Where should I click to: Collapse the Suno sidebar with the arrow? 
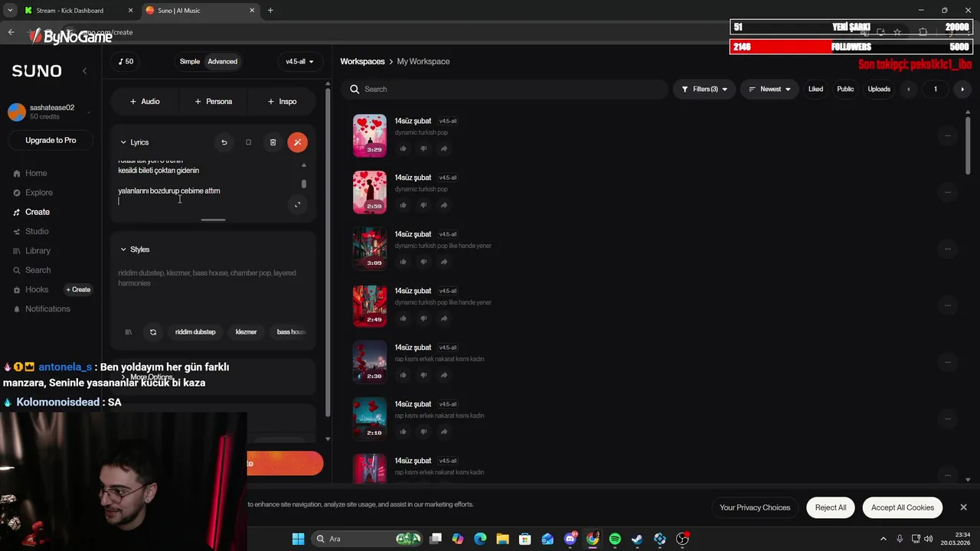point(84,71)
